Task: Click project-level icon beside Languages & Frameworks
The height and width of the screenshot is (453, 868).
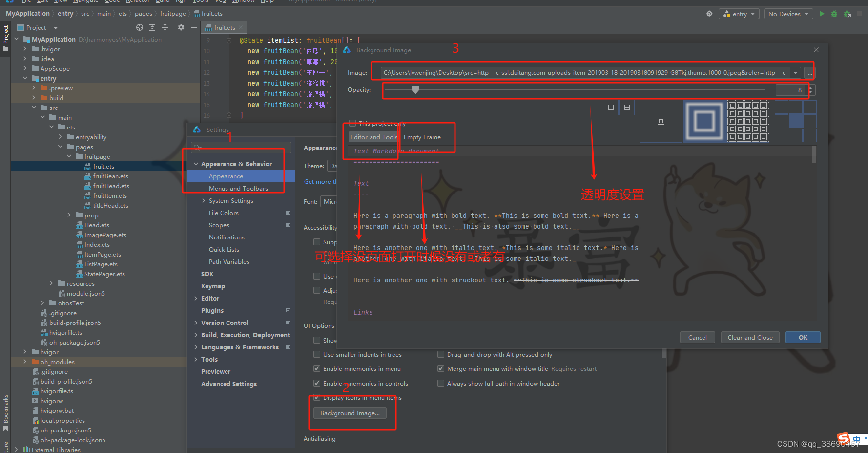Action: [x=288, y=347]
